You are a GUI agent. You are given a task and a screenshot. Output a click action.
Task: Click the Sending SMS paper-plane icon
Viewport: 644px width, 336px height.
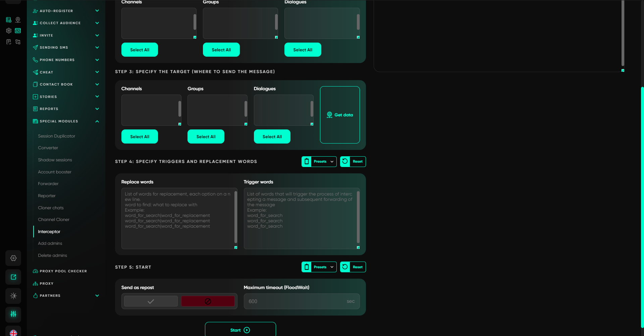point(35,48)
